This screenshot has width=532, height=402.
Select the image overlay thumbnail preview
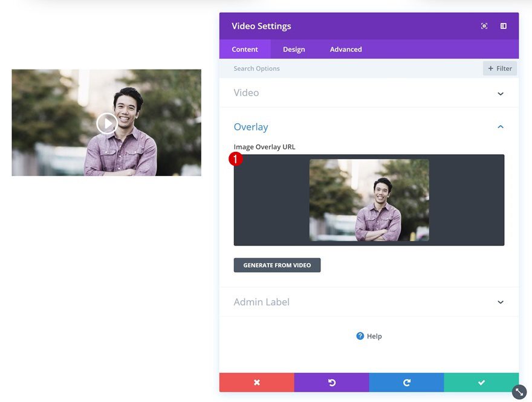coord(369,199)
